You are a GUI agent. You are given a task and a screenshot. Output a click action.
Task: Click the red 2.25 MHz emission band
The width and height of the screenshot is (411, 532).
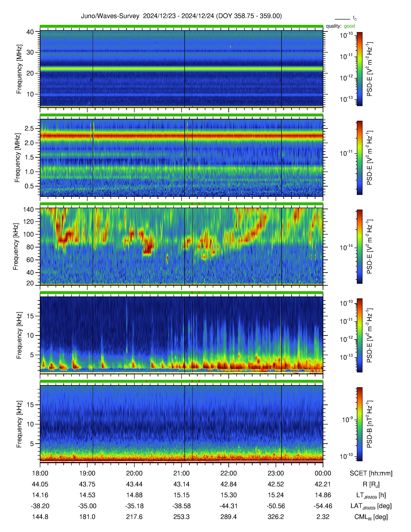(181, 135)
